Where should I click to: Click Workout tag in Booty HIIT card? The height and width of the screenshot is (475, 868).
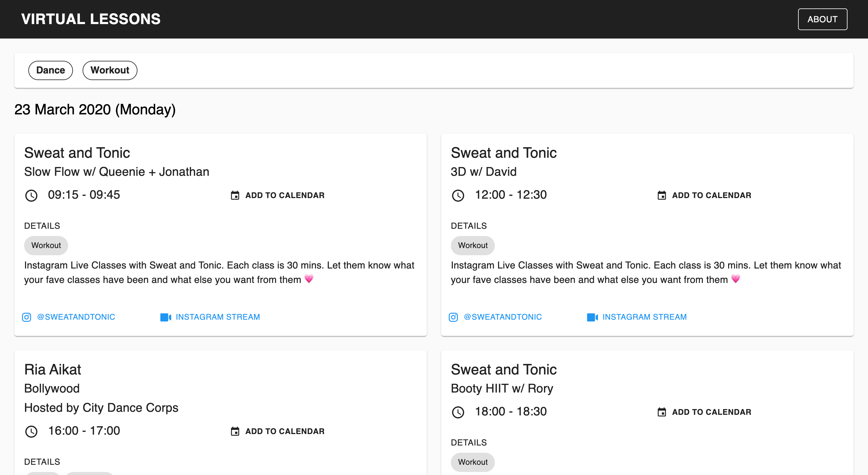(472, 462)
